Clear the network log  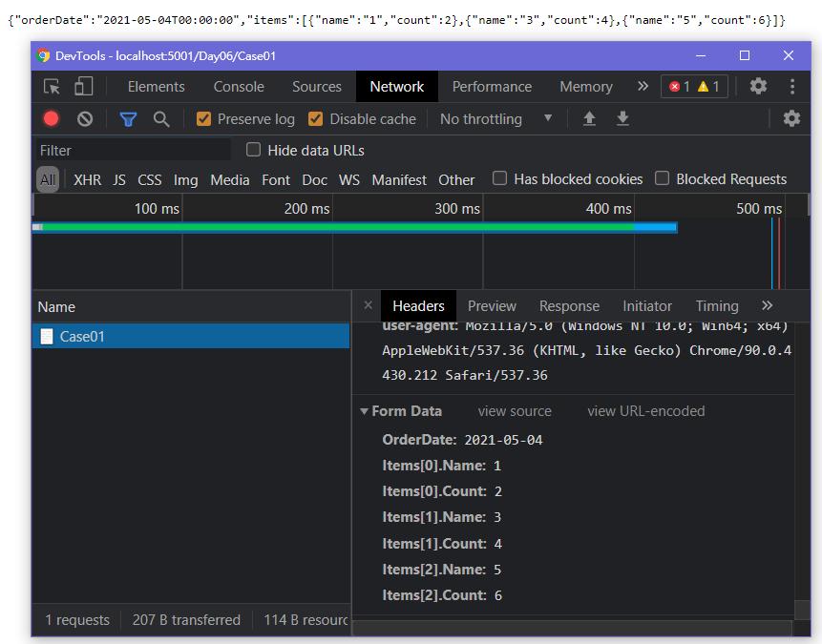click(x=85, y=119)
